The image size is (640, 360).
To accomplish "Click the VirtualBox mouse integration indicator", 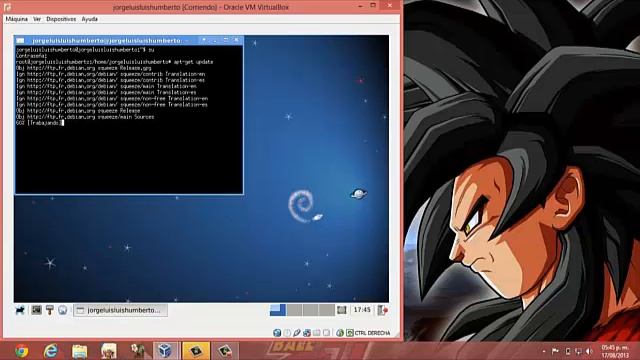I will tap(340, 333).
